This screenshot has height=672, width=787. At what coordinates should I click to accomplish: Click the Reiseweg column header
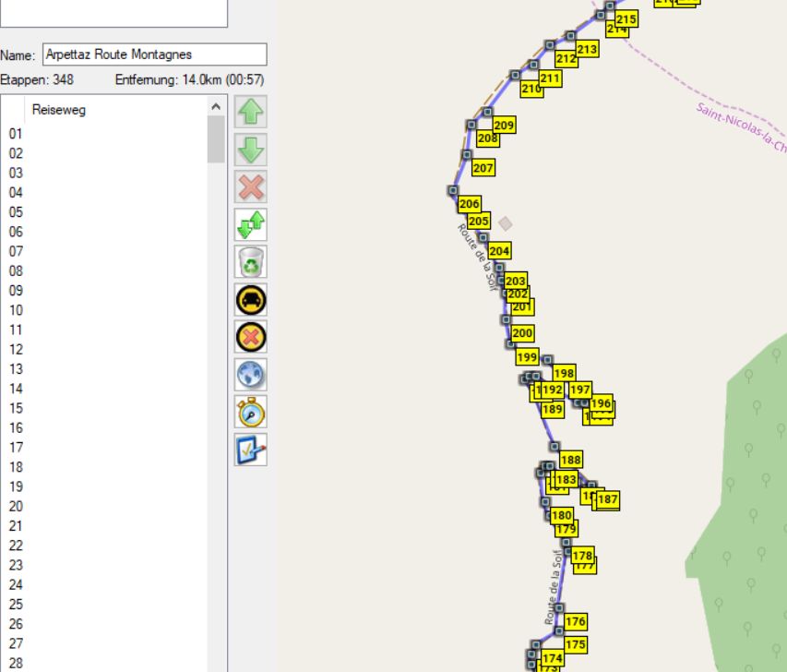point(59,110)
